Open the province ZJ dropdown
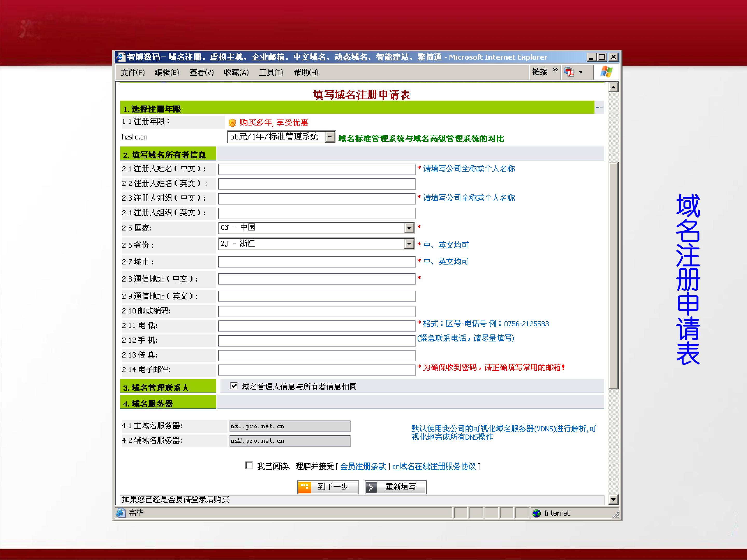This screenshot has width=747, height=560. click(x=409, y=243)
